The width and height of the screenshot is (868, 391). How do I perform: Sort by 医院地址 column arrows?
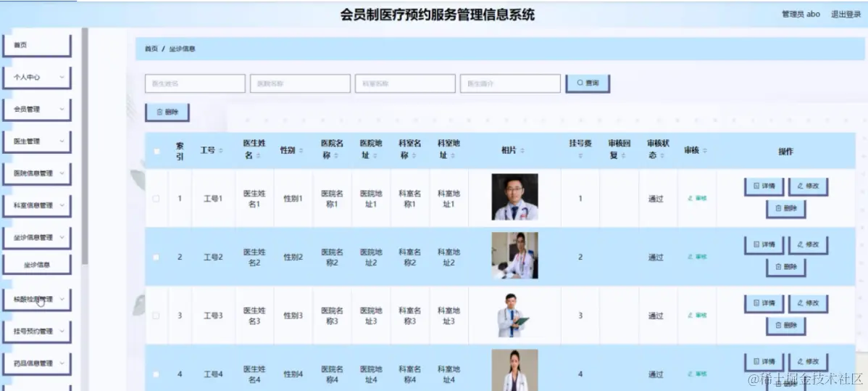[x=377, y=157]
